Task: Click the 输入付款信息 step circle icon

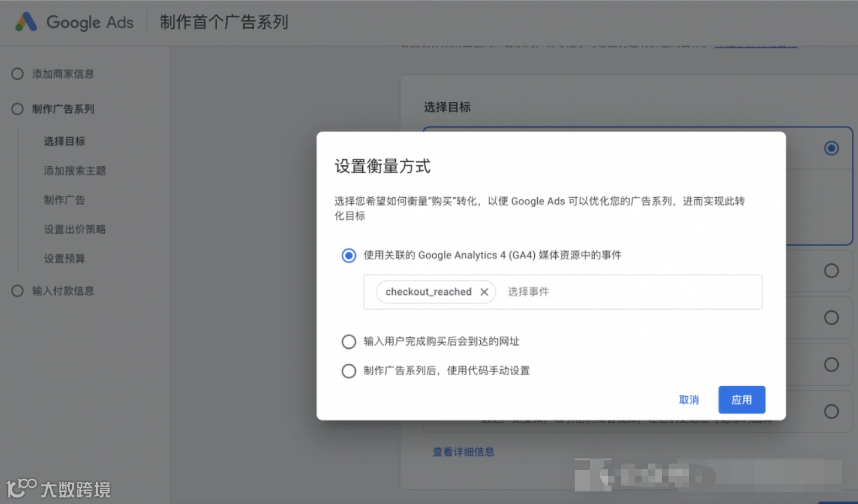Action: click(x=17, y=291)
